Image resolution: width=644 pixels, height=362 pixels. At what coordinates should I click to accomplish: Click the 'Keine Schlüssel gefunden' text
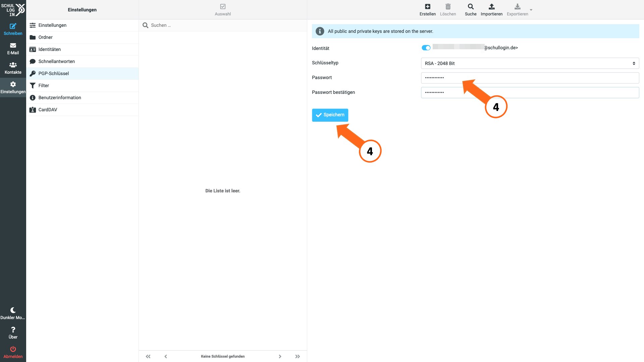coord(223,356)
